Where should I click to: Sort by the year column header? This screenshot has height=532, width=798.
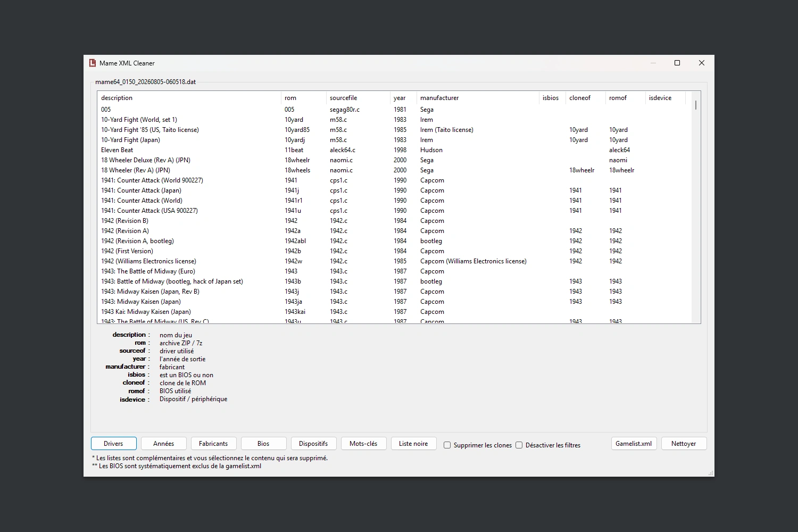[403, 98]
